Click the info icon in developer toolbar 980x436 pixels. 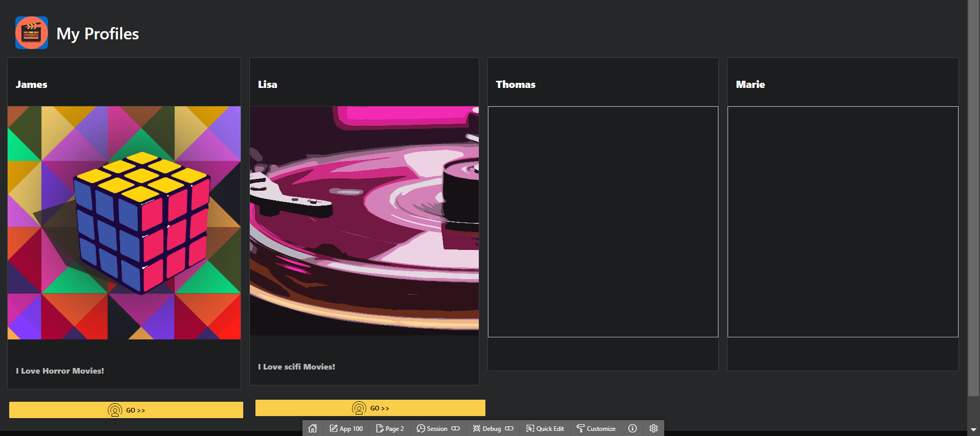point(633,428)
